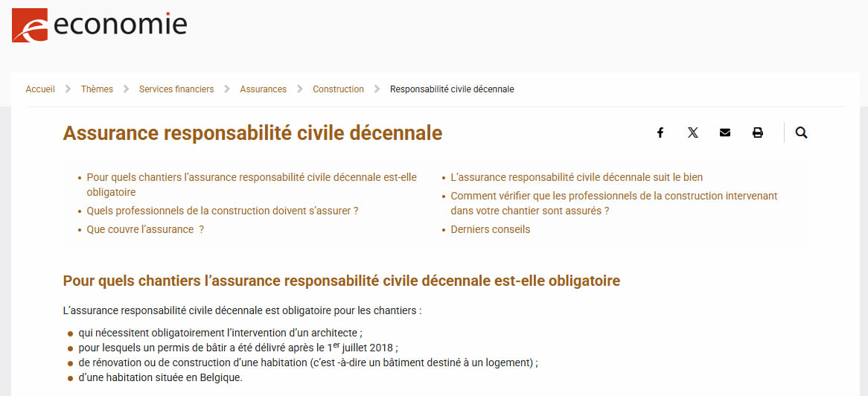Jump to 'Pour quels chantiers' section link

(x=252, y=178)
